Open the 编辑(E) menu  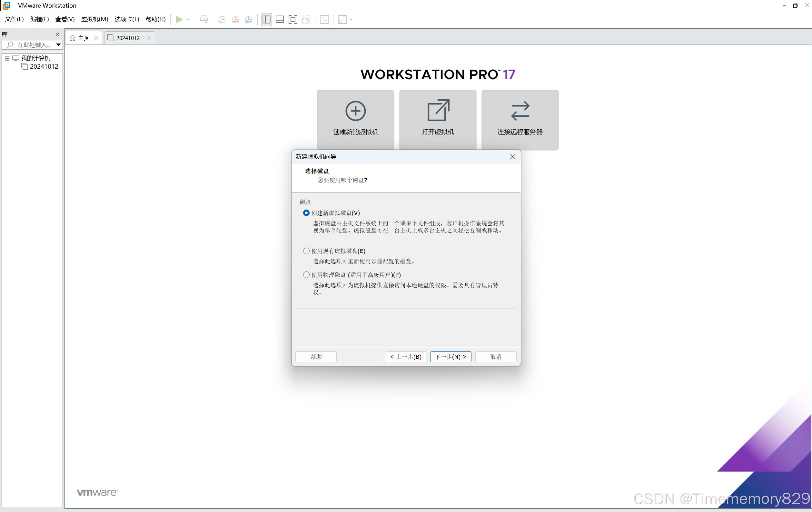click(x=39, y=19)
